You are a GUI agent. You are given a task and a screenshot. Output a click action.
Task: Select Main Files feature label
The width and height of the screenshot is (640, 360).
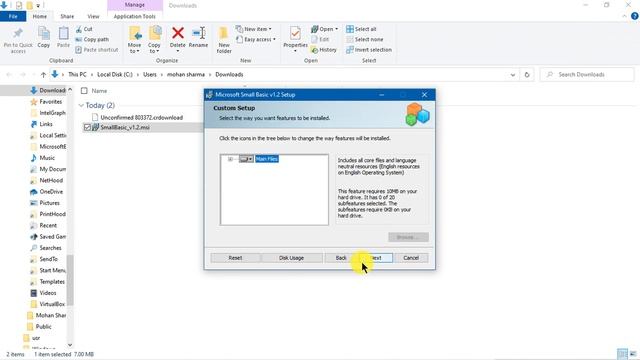(267, 159)
